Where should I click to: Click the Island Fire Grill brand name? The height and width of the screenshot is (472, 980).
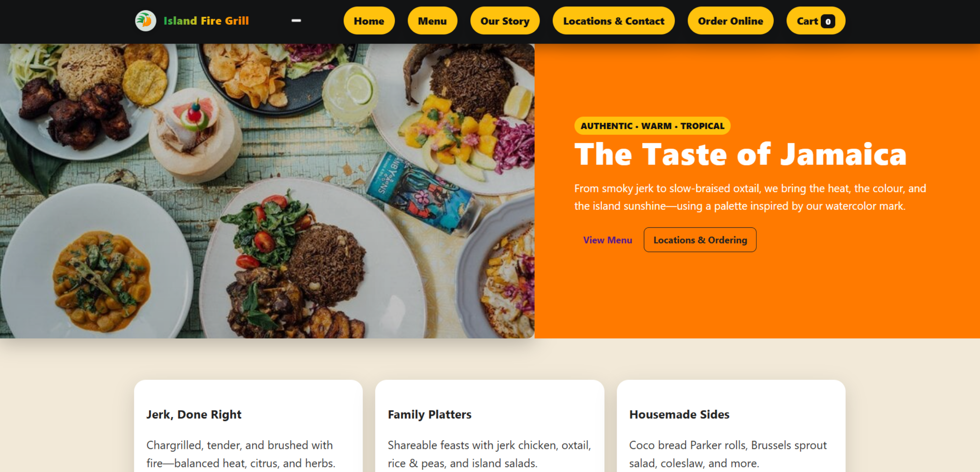pos(206,21)
